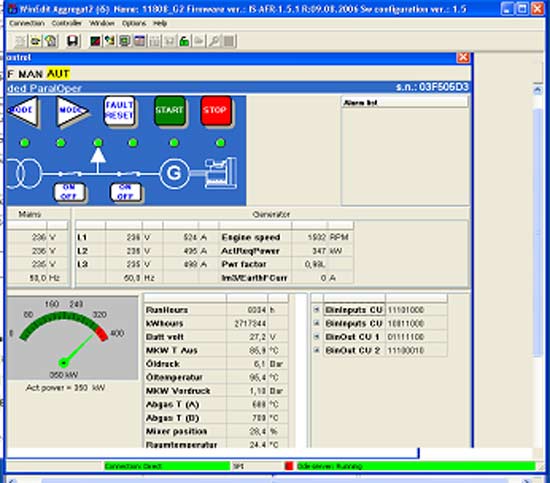Click the dark red-green screen toolbar icon

95,41
